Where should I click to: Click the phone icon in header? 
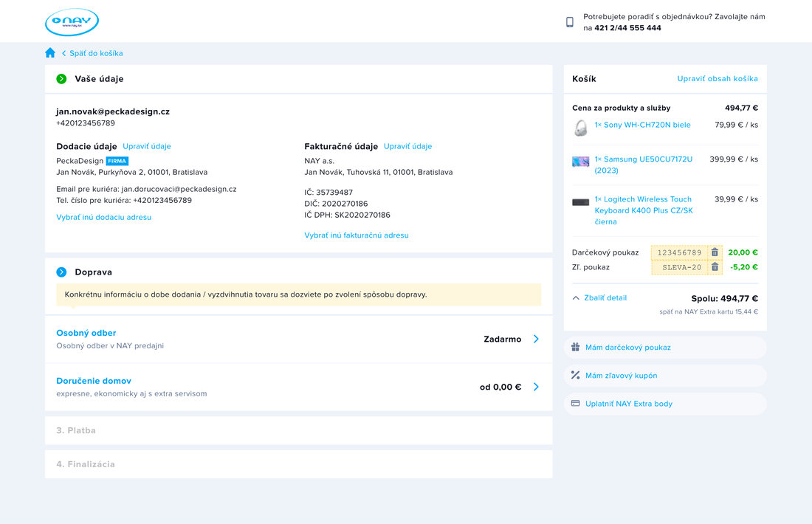pyautogui.click(x=569, y=22)
